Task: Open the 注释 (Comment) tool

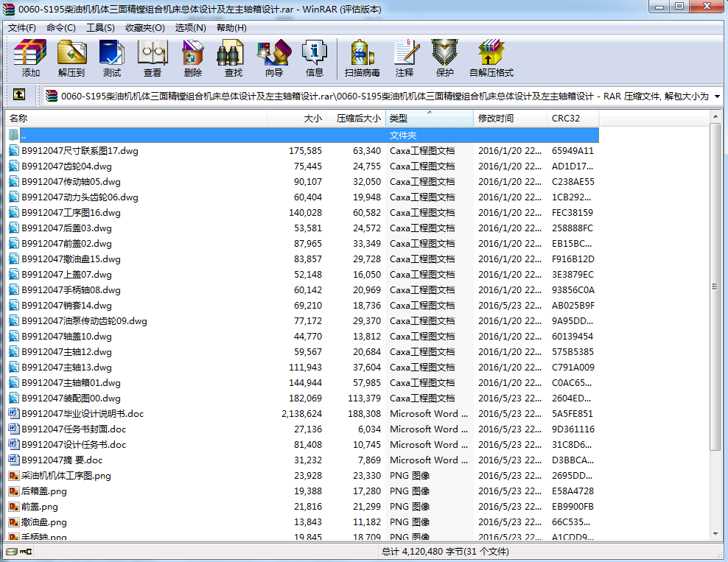Action: click(x=405, y=58)
